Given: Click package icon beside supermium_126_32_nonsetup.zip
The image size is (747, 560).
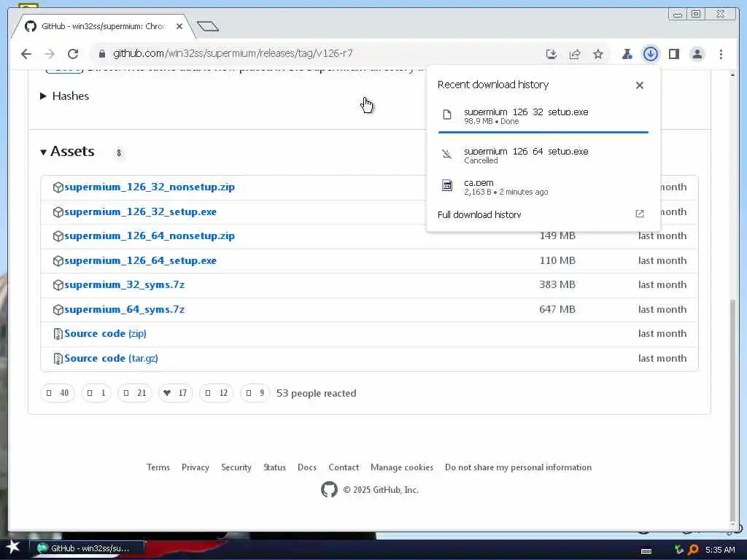Looking at the screenshot, I should 58,187.
